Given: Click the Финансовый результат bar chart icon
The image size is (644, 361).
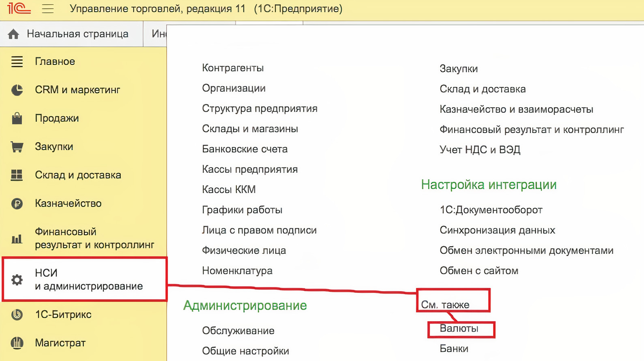Looking at the screenshot, I should [x=17, y=238].
